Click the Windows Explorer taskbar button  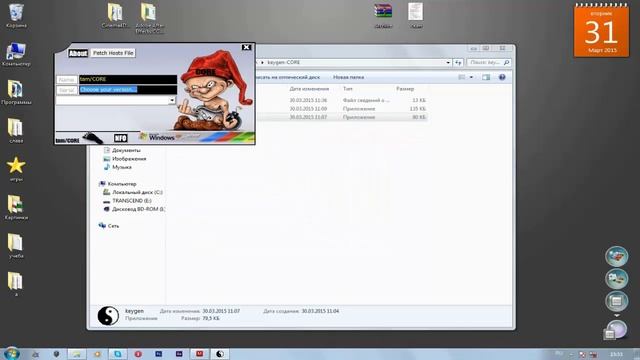[77, 354]
